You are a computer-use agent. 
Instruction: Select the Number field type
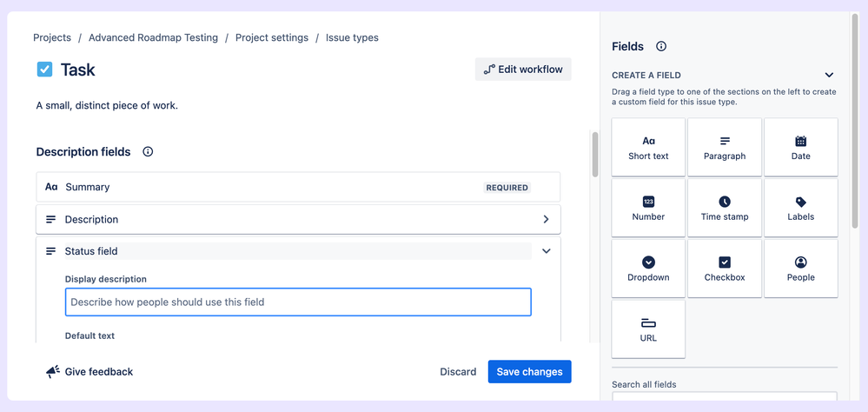pyautogui.click(x=648, y=209)
